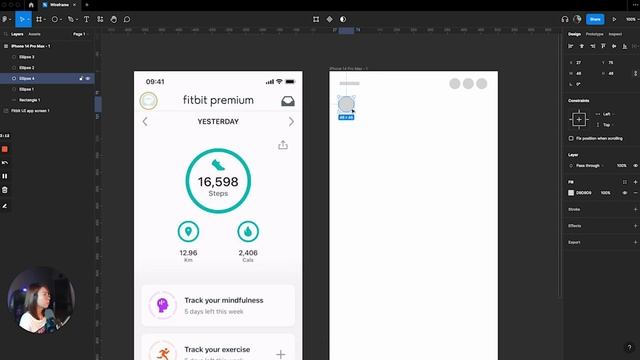
Task: Toggle the fill visibility eye icon
Action: coord(625,193)
